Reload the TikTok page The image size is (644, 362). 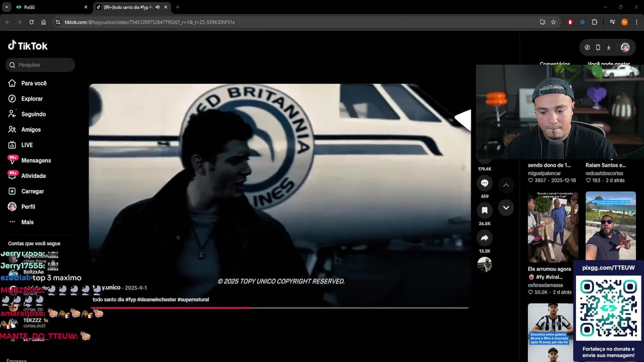coord(31,22)
